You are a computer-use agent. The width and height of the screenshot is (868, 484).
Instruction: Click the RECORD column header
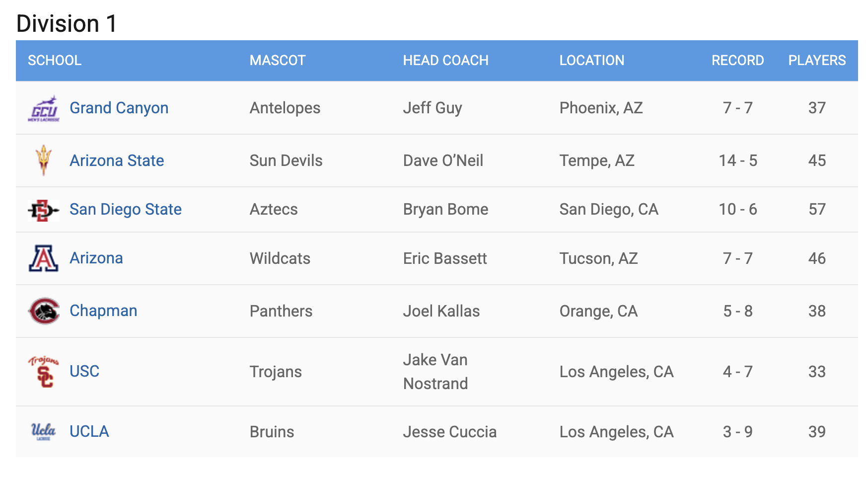pyautogui.click(x=737, y=61)
